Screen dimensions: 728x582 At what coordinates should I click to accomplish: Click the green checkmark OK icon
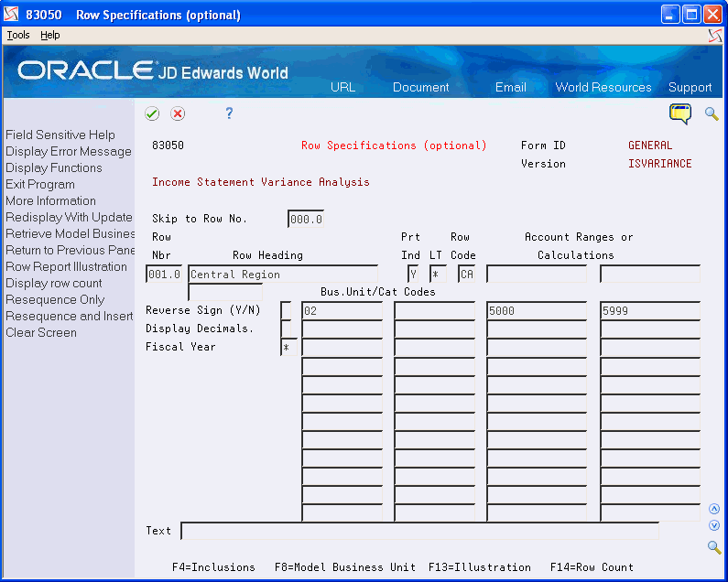152,113
